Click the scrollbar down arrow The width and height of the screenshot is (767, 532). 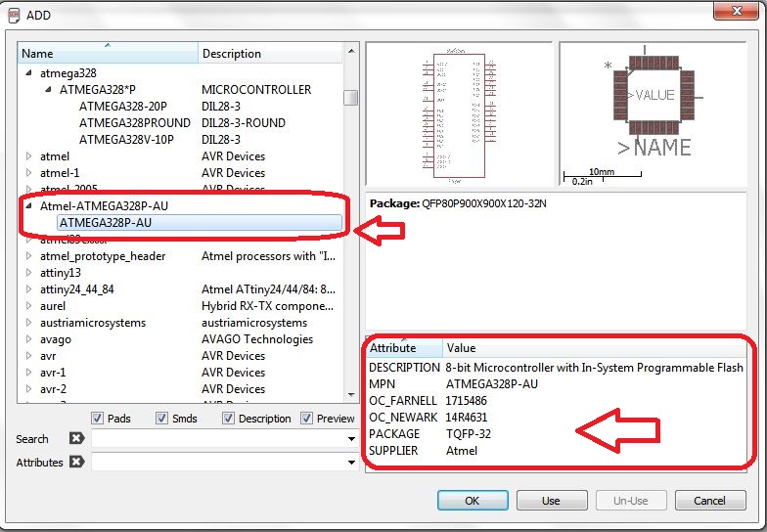pos(350,395)
